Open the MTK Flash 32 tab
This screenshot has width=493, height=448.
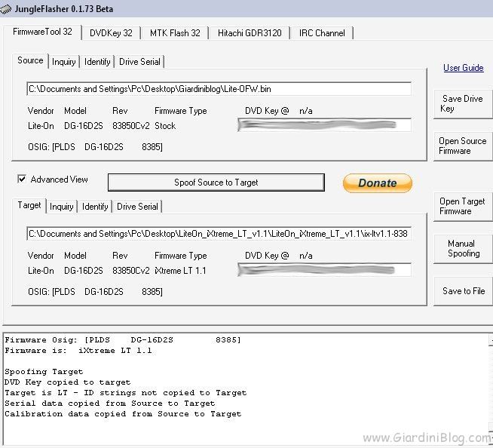(175, 33)
